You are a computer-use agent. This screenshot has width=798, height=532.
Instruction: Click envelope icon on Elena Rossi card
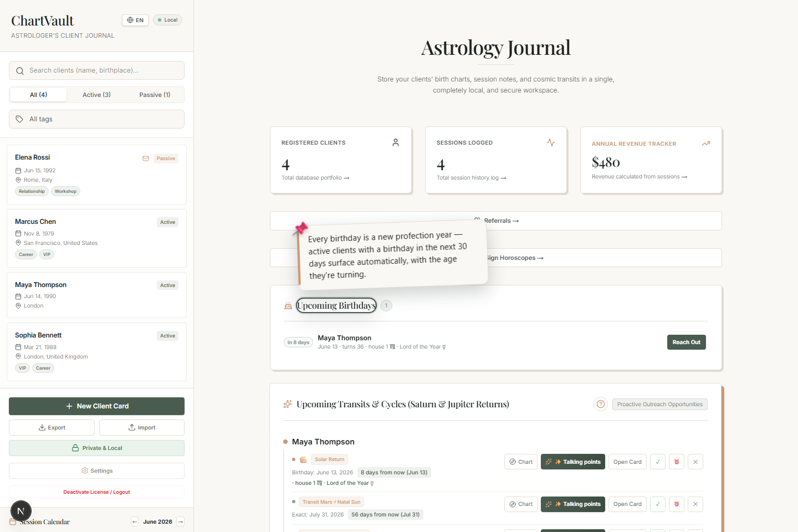tap(146, 158)
